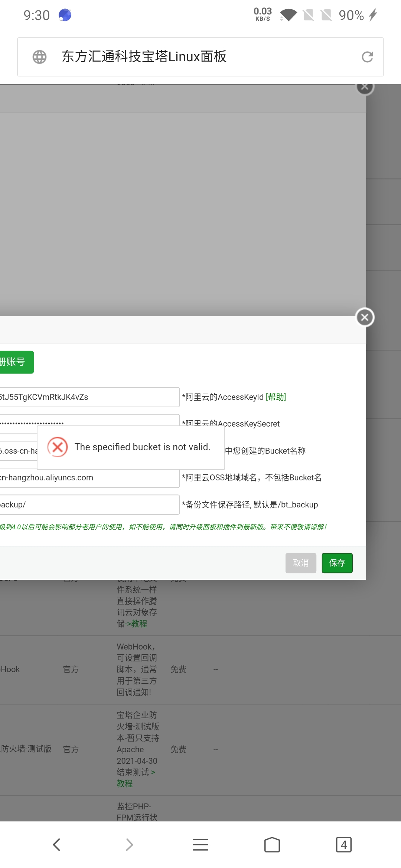Tap the battery charging icon
This screenshot has height=868, width=401.
373,15
